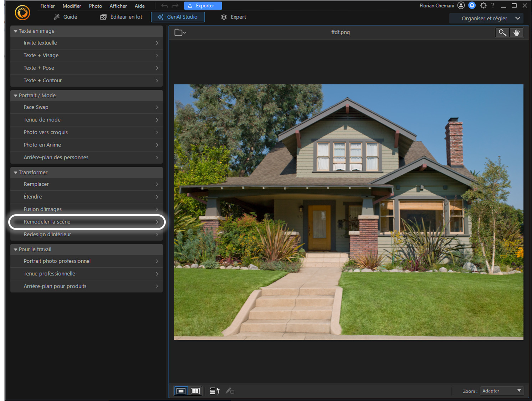Viewport: 532px width, 401px height.
Task: Open the notifications bell icon
Action: pyautogui.click(x=472, y=5)
